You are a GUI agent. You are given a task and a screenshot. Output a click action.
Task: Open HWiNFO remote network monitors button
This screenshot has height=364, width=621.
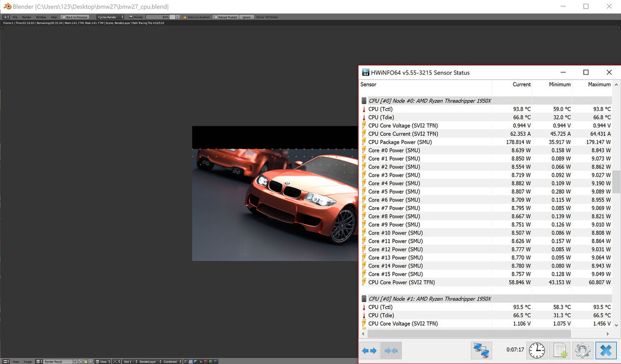point(481,351)
